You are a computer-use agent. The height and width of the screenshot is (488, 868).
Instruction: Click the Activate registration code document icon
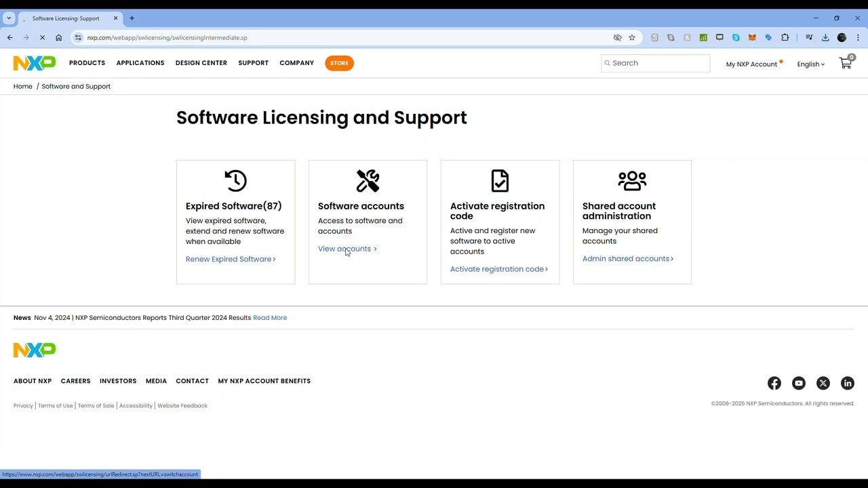[500, 181]
